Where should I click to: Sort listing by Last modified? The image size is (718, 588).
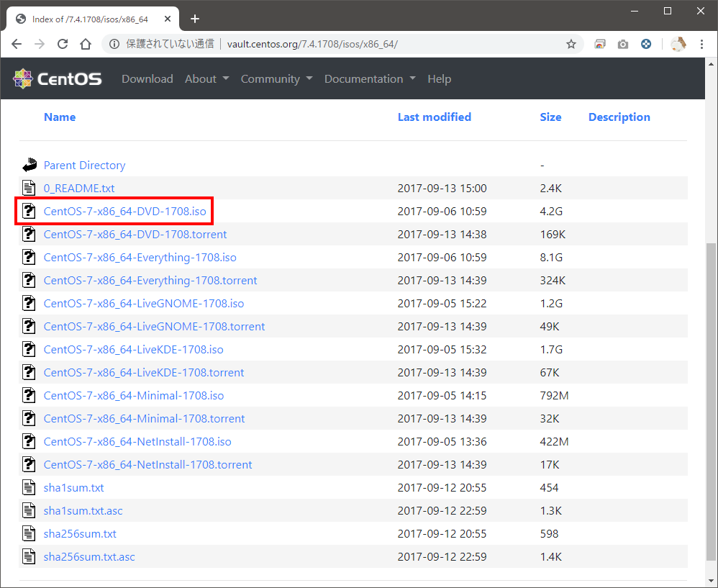(x=434, y=117)
